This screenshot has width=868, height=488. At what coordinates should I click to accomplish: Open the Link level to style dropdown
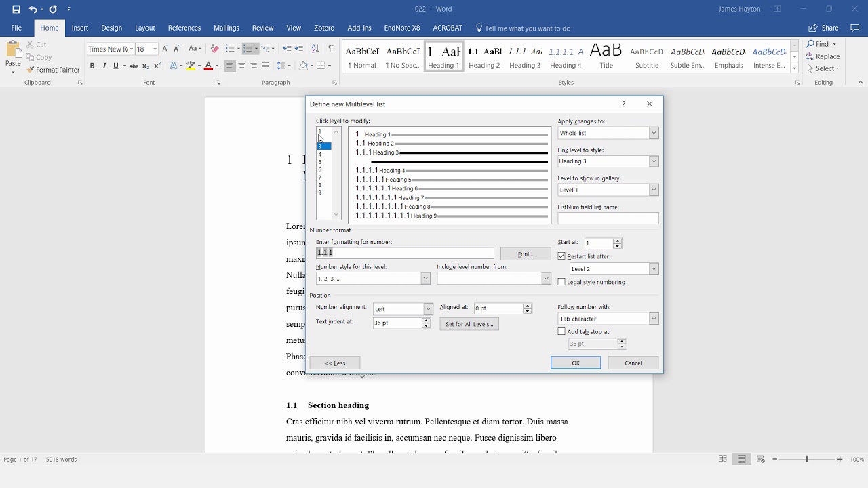[653, 161]
